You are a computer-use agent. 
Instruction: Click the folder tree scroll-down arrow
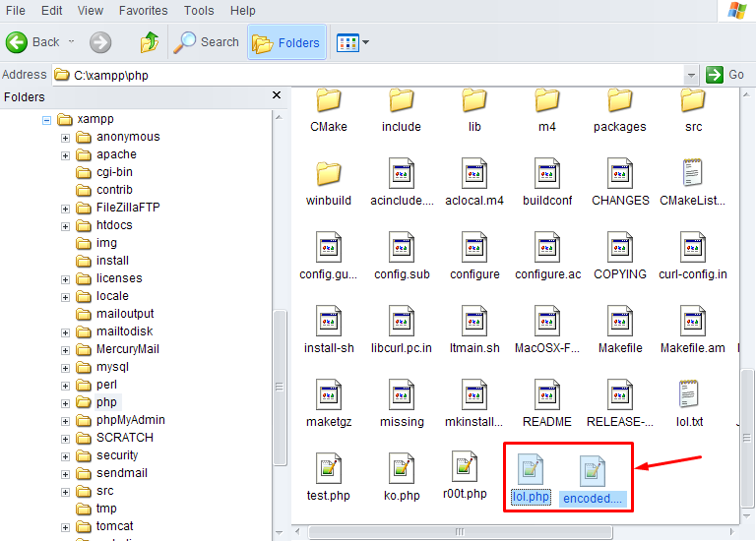click(x=280, y=532)
